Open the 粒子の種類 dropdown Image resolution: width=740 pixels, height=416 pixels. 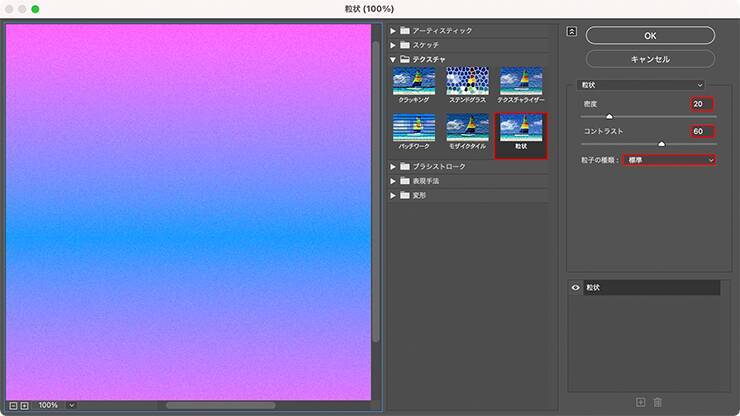pos(668,159)
